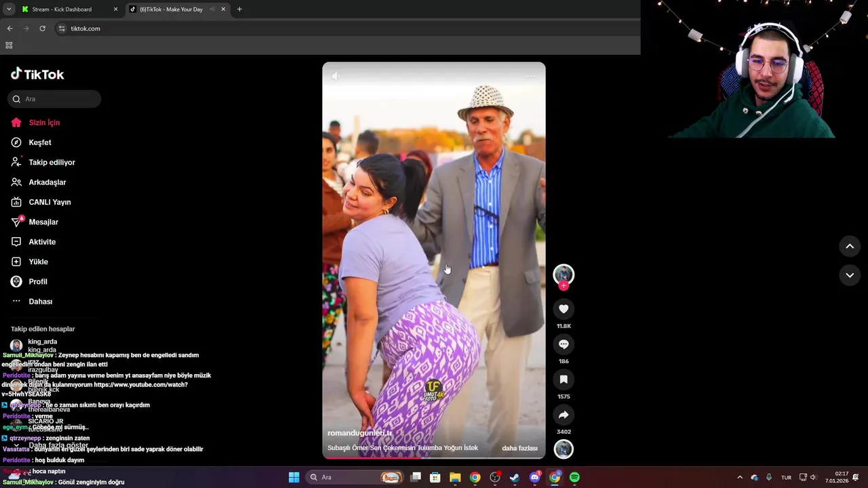Close the TikTok browser tab

pyautogui.click(x=224, y=9)
